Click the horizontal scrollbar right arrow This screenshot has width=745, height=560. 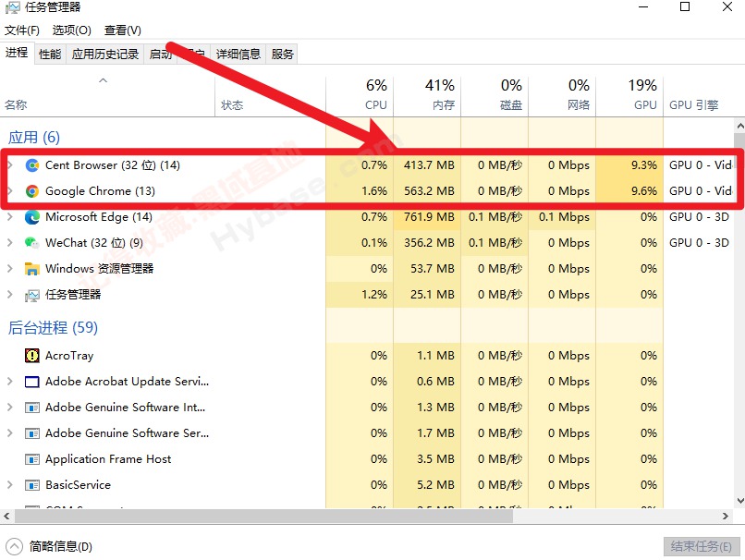[x=725, y=516]
